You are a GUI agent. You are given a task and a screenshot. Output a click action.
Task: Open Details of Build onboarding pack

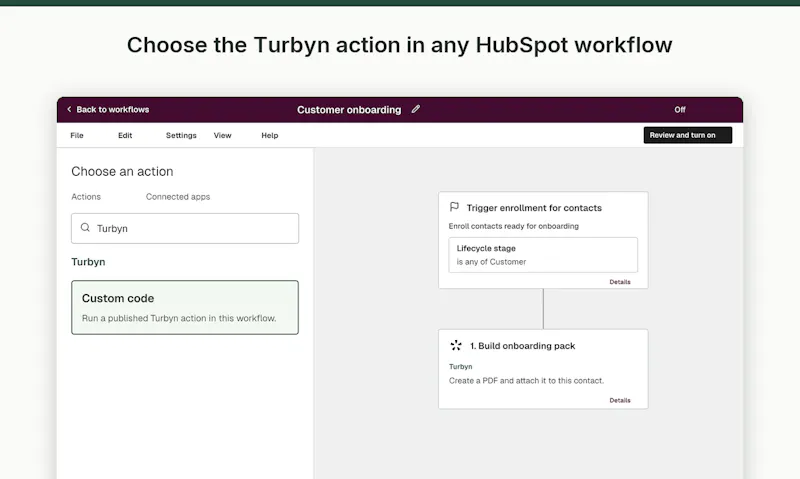click(620, 400)
